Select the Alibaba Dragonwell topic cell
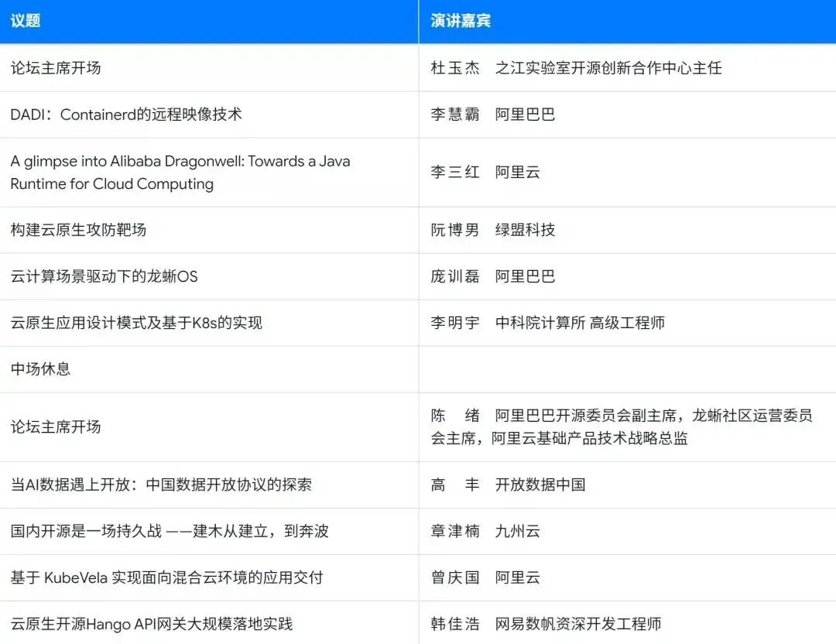Viewport: 836px width, 644px height. 209,172
